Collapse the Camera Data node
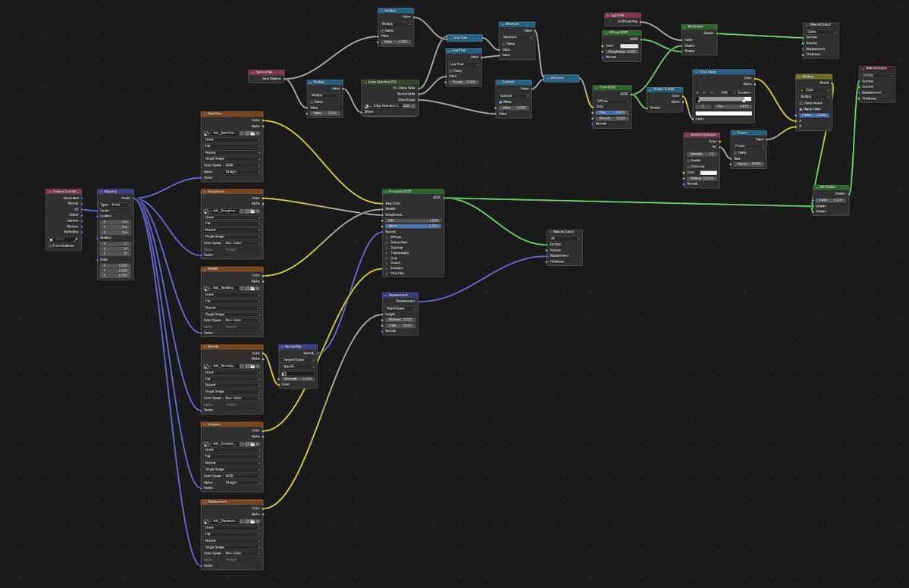The image size is (909, 588). click(252, 73)
